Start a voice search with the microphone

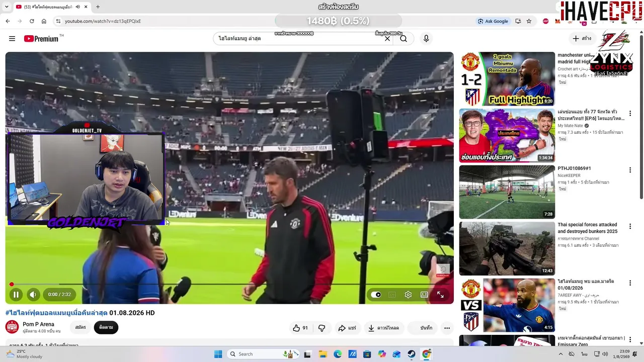[426, 39]
